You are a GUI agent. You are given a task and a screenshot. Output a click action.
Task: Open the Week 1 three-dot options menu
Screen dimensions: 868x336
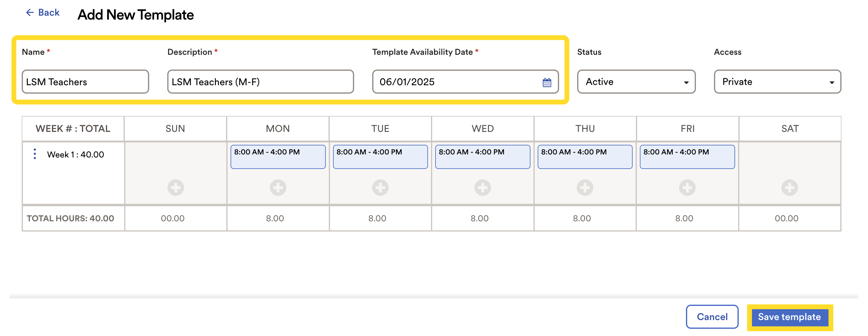35,154
